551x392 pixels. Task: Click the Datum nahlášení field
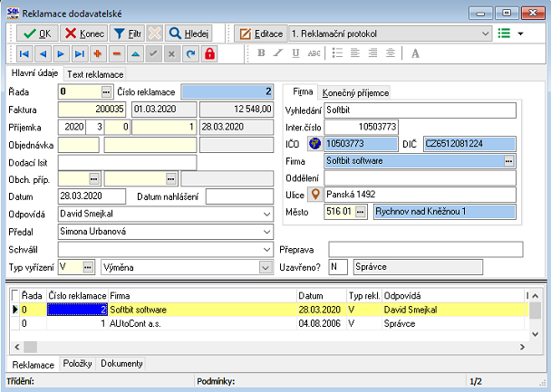click(239, 196)
